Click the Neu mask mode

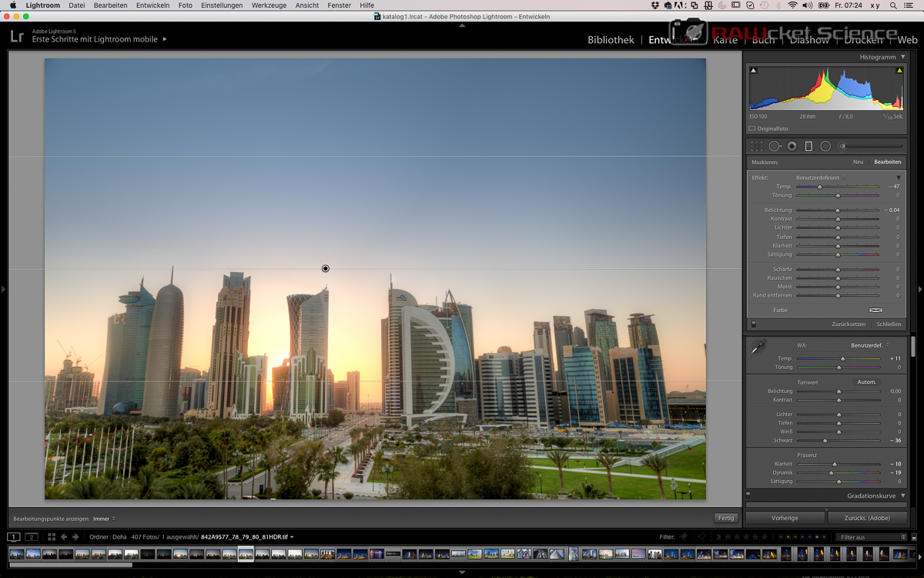pyautogui.click(x=858, y=162)
